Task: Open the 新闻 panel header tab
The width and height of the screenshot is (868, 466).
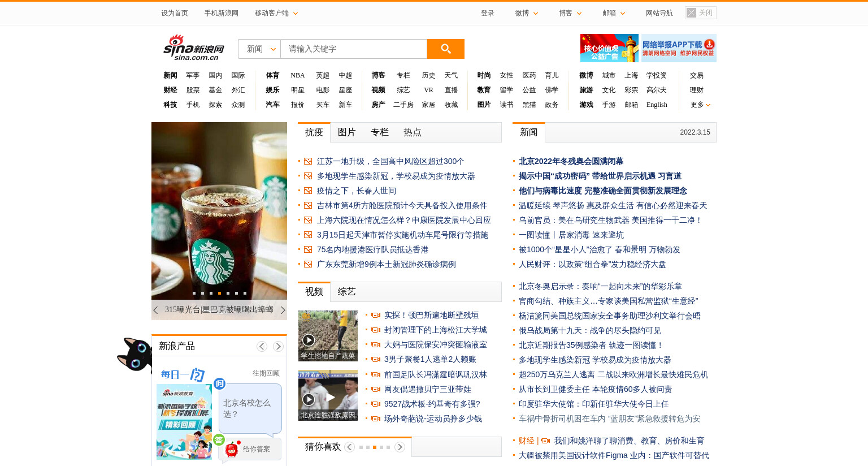Action: [x=529, y=132]
